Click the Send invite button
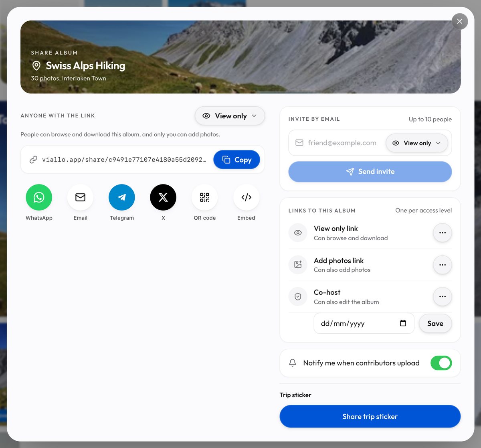481x448 pixels. (370, 172)
